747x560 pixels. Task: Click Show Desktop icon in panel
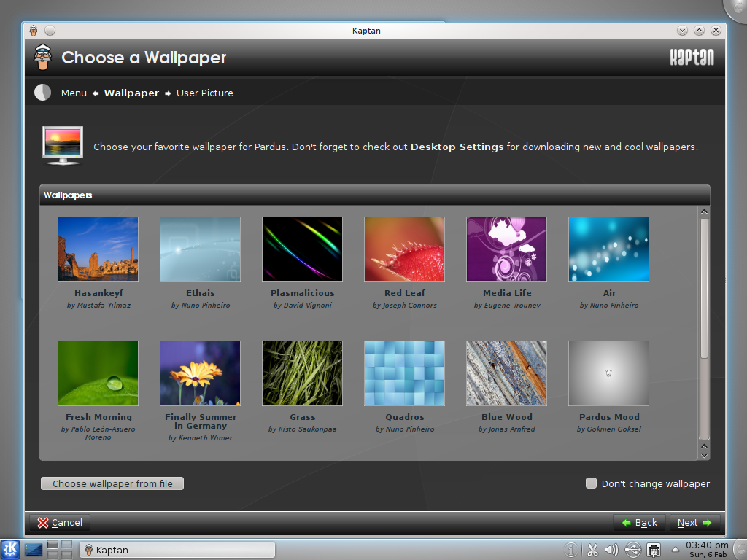pos(34,550)
